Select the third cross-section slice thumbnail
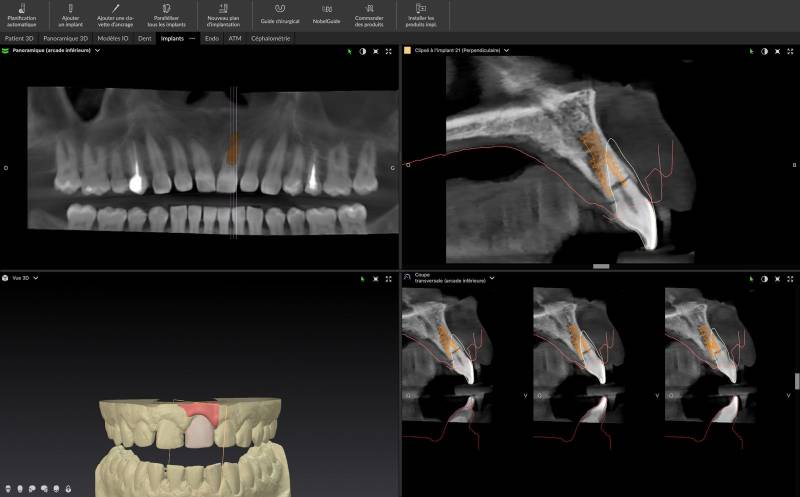Screen dimensions: 800x497 (x=710, y=355)
